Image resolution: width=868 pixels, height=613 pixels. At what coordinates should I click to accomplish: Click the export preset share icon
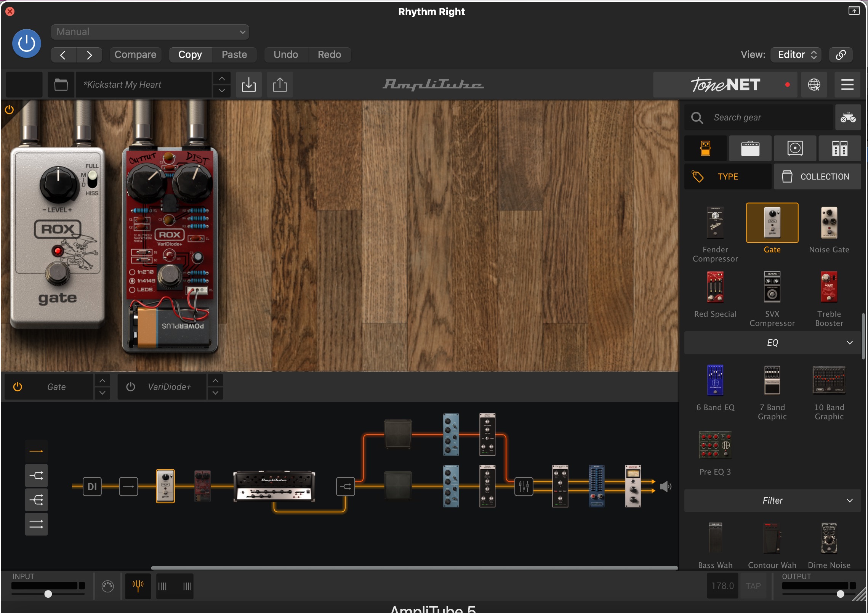280,85
